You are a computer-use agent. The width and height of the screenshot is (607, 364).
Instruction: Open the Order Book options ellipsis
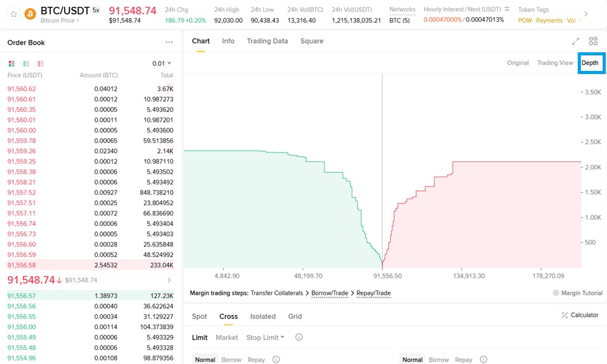pyautogui.click(x=169, y=42)
